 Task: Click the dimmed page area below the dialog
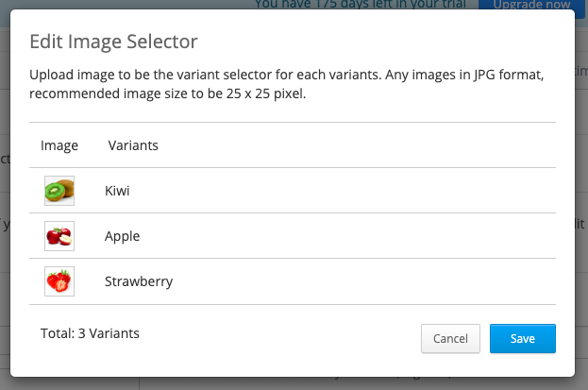[x=294, y=383]
